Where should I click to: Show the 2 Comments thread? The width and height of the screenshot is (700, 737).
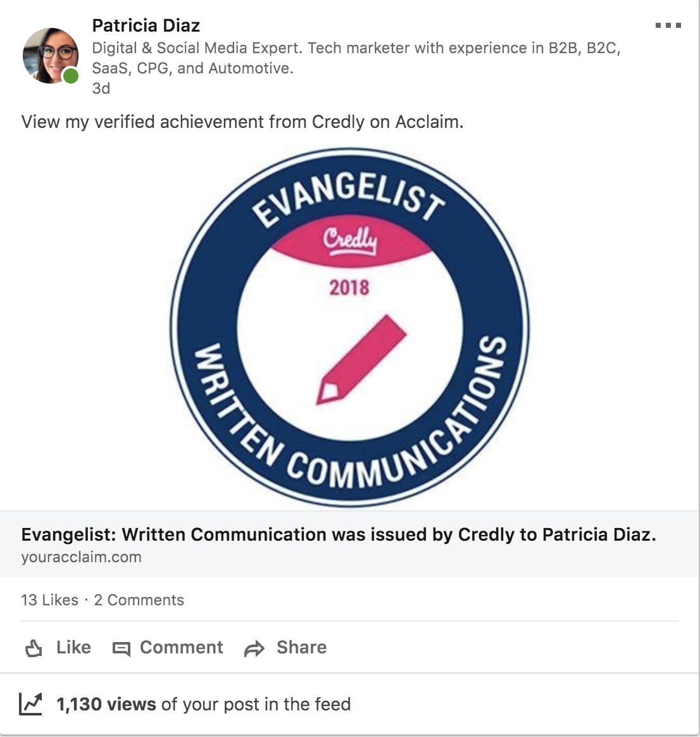point(139,600)
